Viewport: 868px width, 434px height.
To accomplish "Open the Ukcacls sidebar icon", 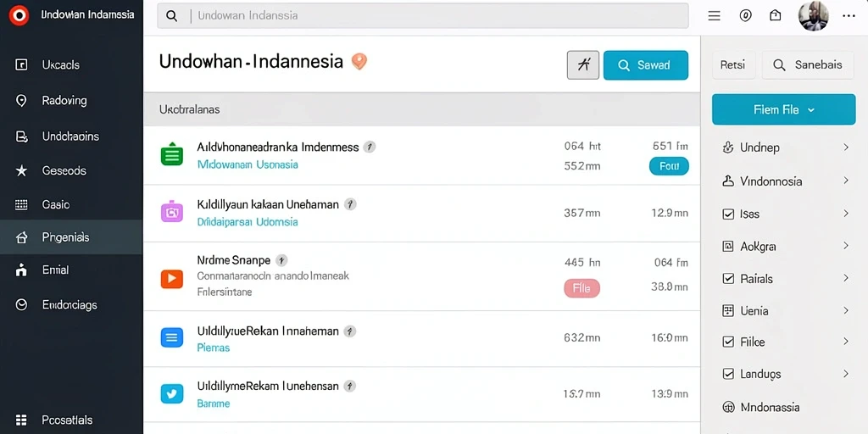I will point(21,64).
